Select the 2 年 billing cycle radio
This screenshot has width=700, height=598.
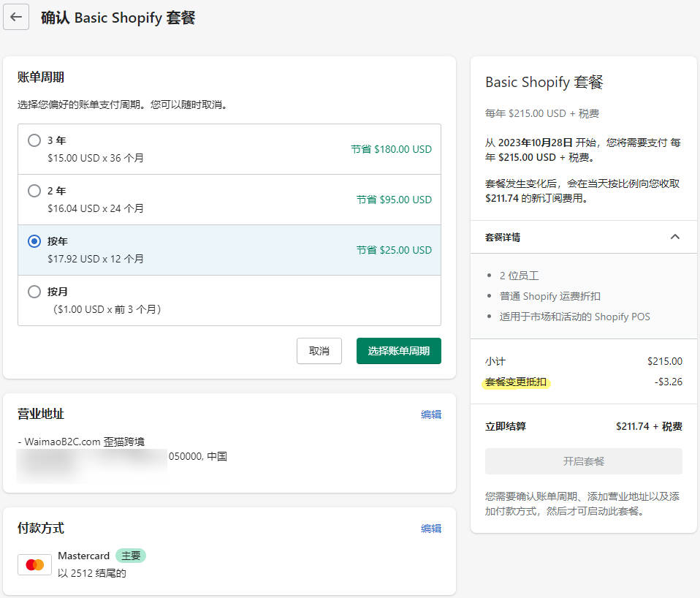(x=34, y=191)
